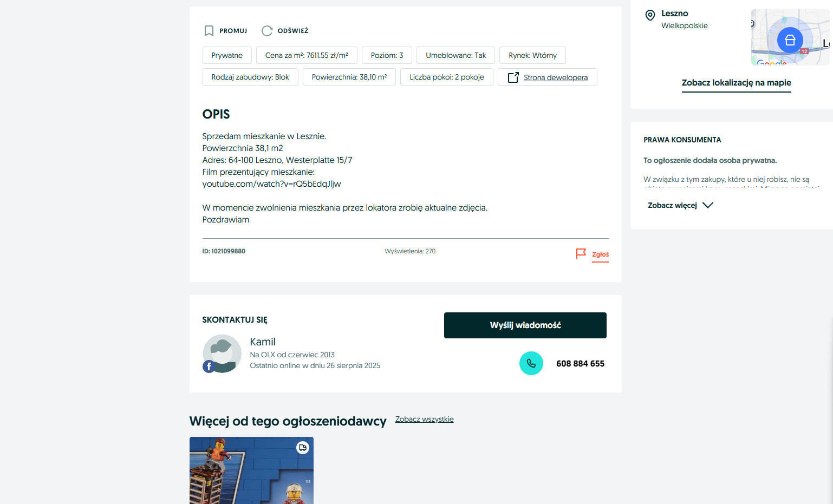Screen dimensions: 833x504
Task: Click the blue map marker on minimap
Action: [x=790, y=40]
